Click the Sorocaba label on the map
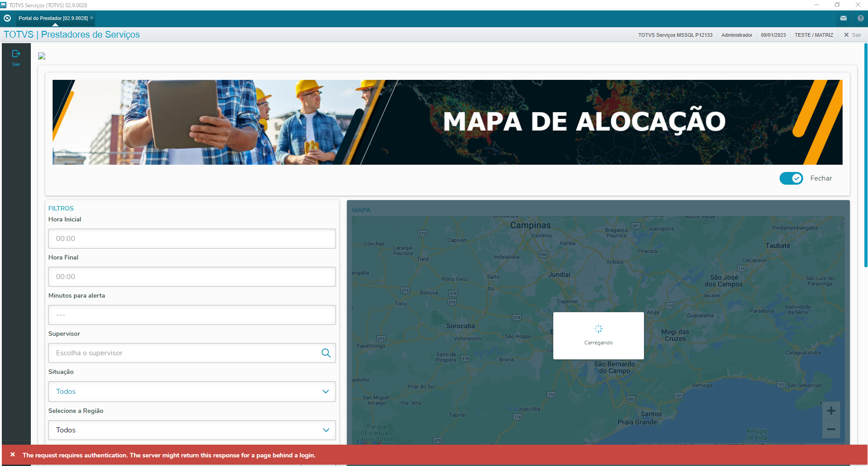This screenshot has height=466, width=868. tap(460, 326)
